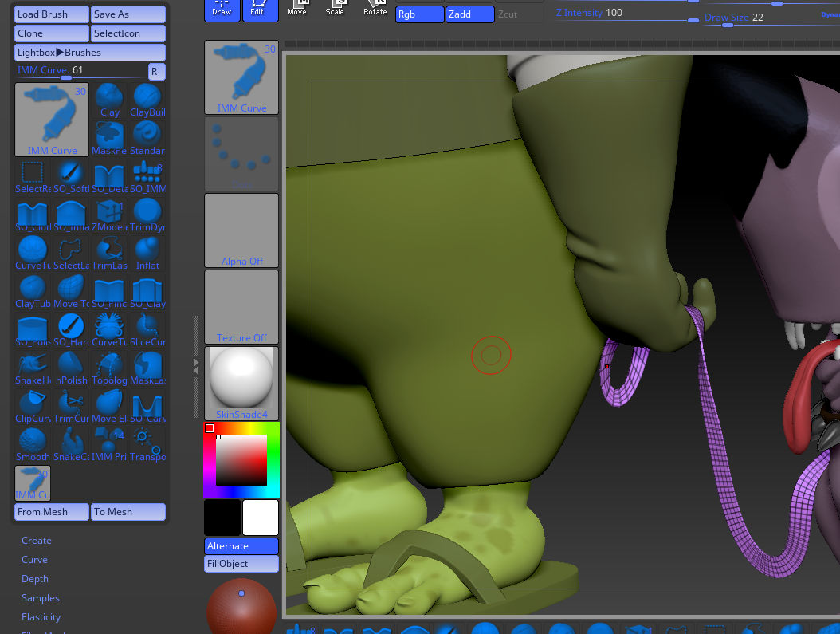Select the SnakeHook brush

click(33, 368)
